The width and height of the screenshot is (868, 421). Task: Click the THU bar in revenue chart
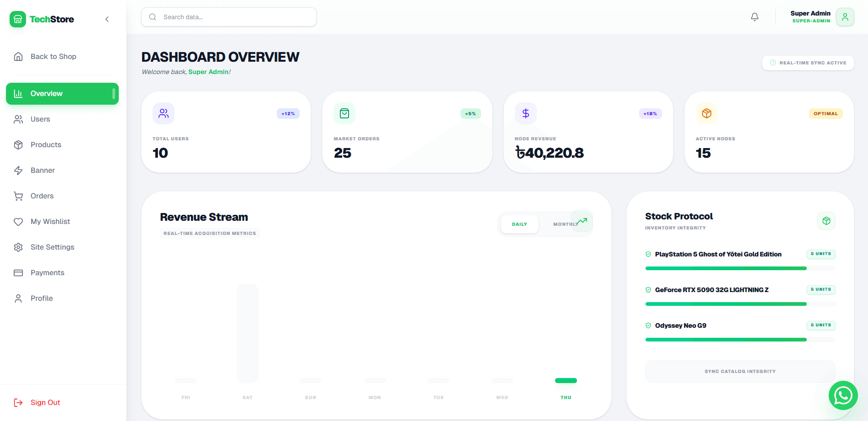click(x=566, y=381)
